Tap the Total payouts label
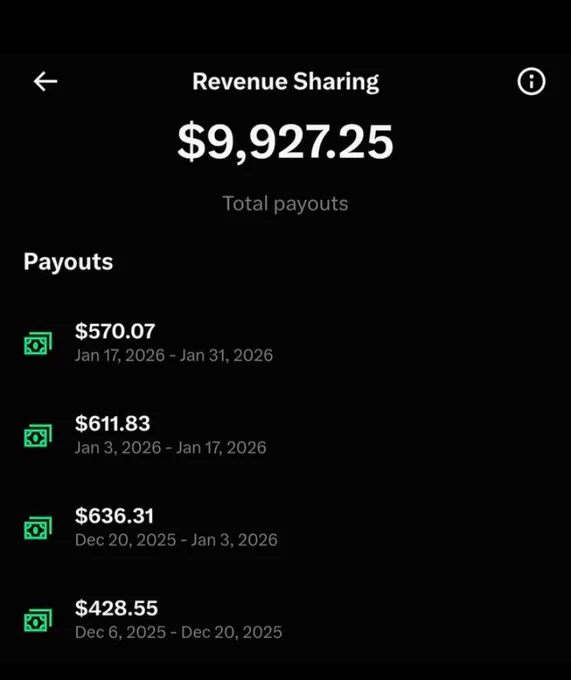Image resolution: width=571 pixels, height=680 pixels. [285, 203]
